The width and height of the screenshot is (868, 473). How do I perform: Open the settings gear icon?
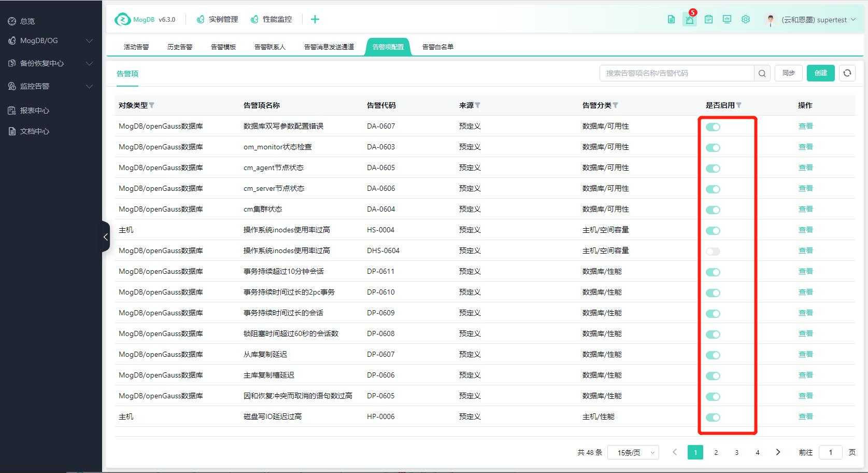[746, 20]
